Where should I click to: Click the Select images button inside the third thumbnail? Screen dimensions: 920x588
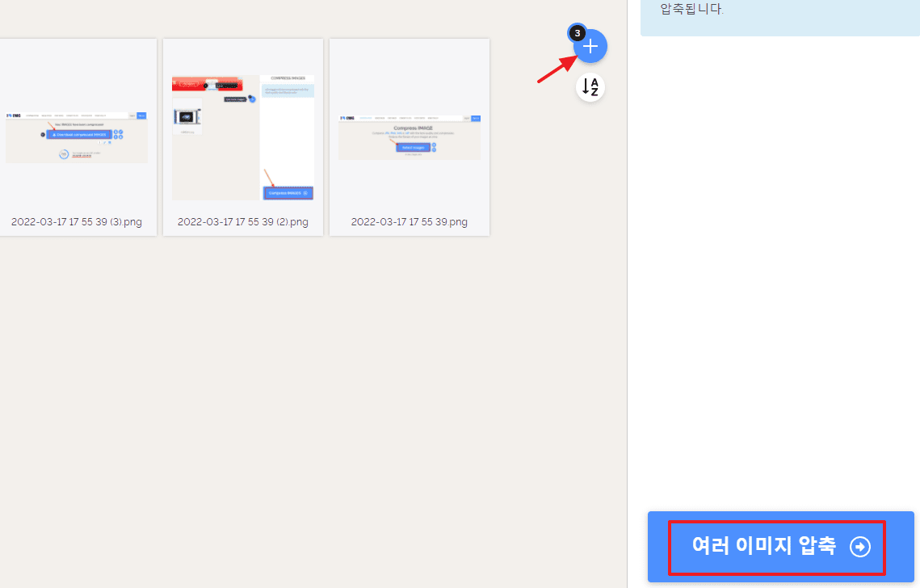click(x=413, y=147)
